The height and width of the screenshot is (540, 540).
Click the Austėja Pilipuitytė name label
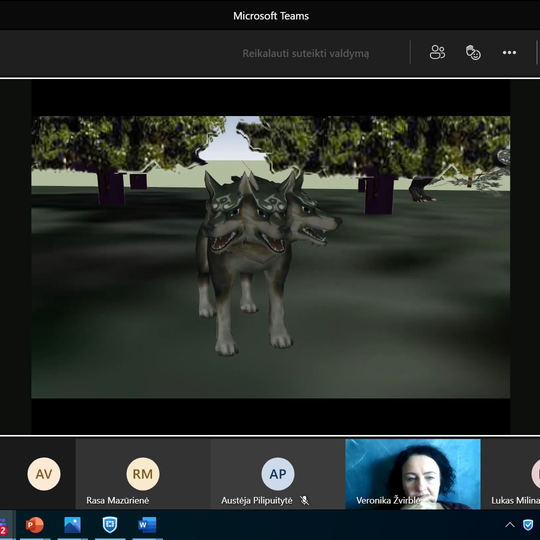[257, 500]
